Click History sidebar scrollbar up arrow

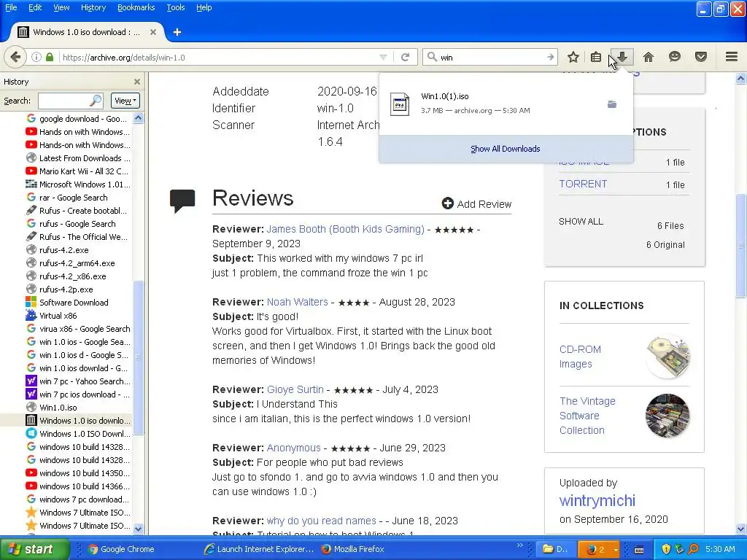(x=138, y=117)
